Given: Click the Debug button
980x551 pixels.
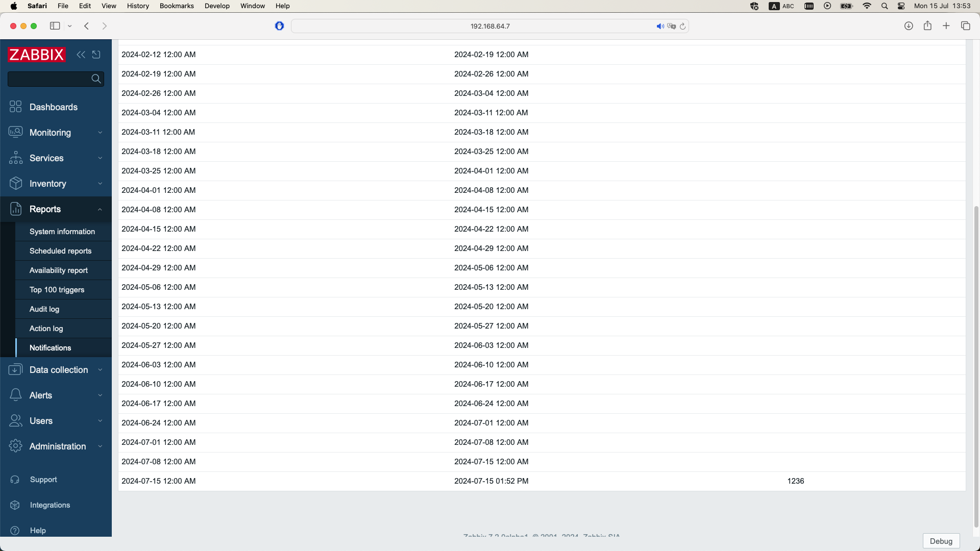Looking at the screenshot, I should 941,541.
